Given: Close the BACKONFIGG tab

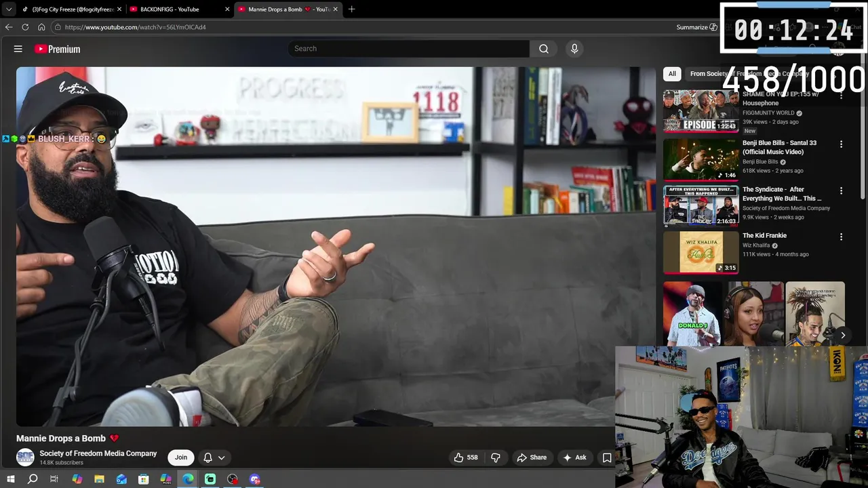Looking at the screenshot, I should [227, 9].
